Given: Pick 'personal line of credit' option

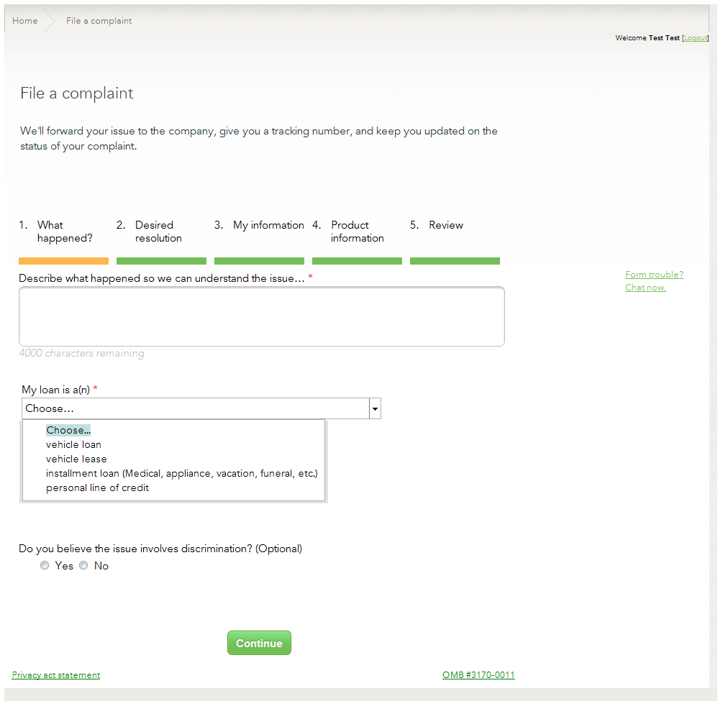Looking at the screenshot, I should click(97, 488).
